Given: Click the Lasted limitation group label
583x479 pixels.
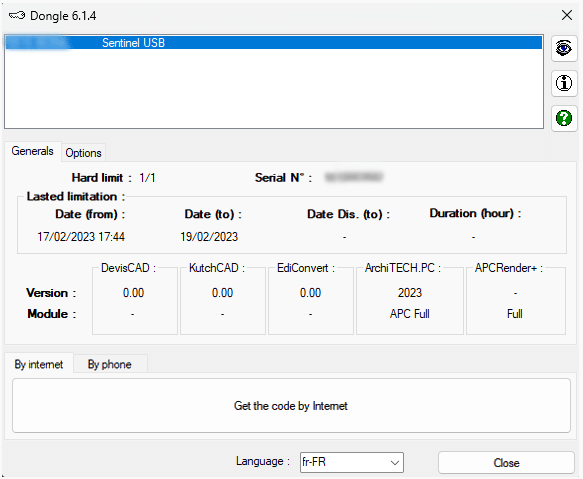Looking at the screenshot, I should point(75,196).
